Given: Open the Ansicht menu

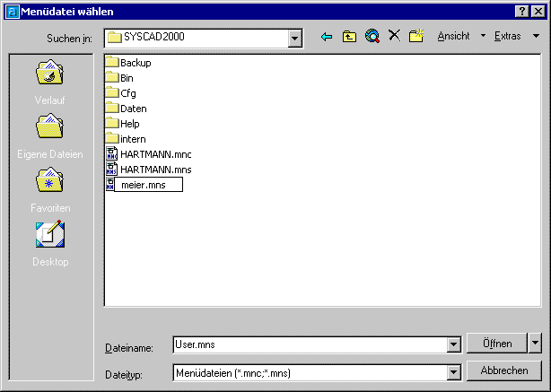Looking at the screenshot, I should point(459,37).
